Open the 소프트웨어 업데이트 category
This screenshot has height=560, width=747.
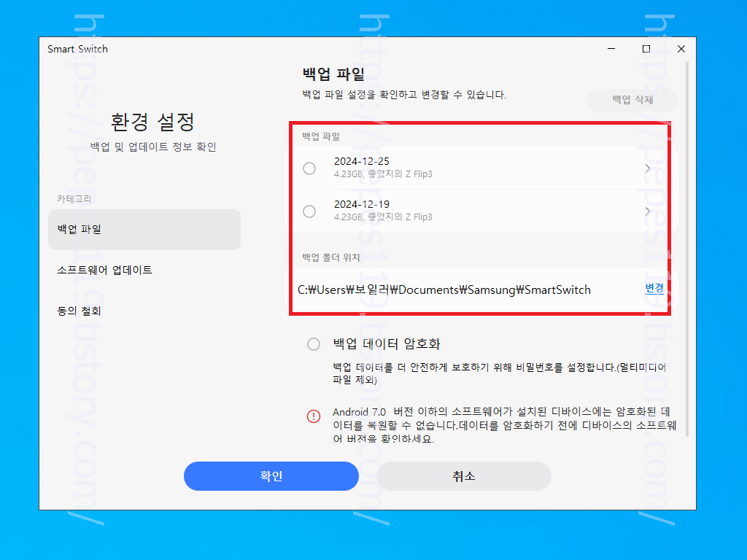tap(104, 270)
